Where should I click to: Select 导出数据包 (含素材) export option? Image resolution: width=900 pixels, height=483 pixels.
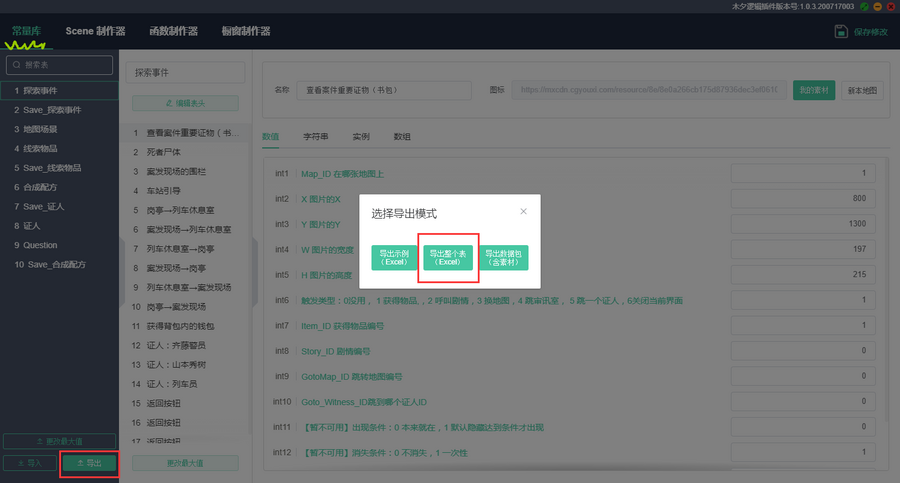tap(503, 258)
